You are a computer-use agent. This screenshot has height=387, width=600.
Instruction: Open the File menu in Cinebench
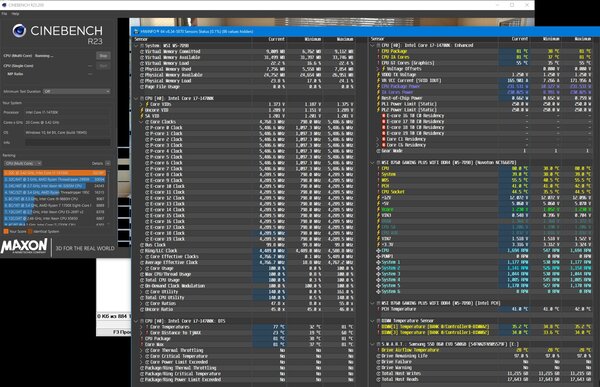click(x=4, y=13)
